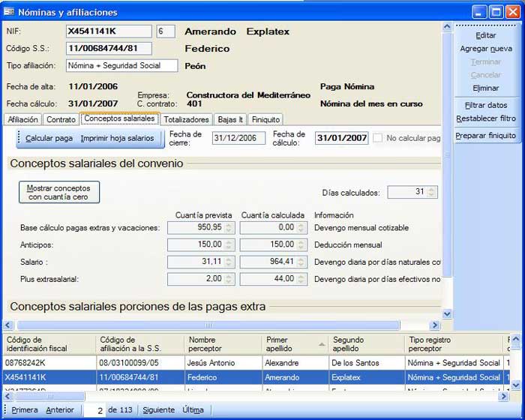The width and height of the screenshot is (525, 420).
Task: Open the Contrato tab
Action: (x=61, y=119)
